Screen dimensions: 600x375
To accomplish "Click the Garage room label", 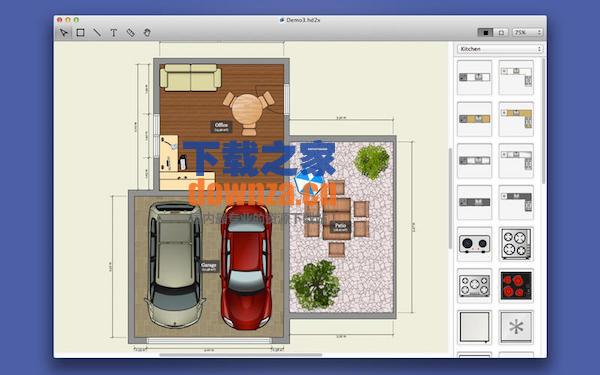I will click(x=209, y=266).
